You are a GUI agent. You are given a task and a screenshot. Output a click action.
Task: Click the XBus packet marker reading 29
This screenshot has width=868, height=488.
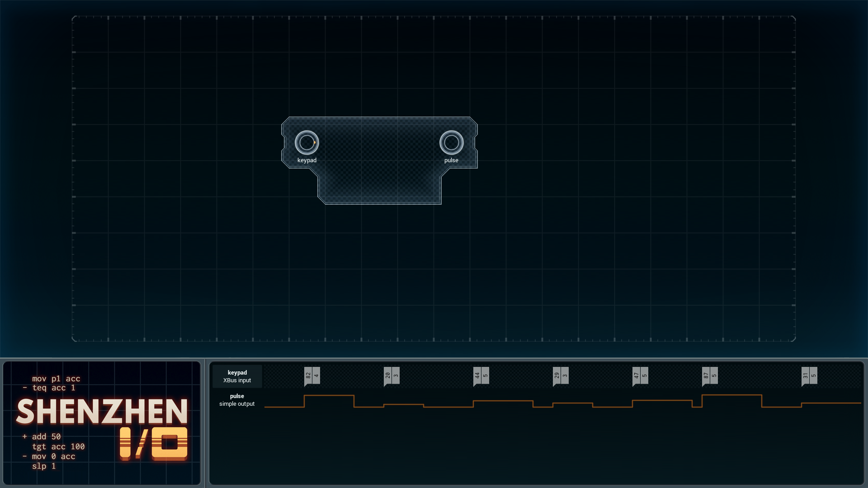tap(557, 376)
